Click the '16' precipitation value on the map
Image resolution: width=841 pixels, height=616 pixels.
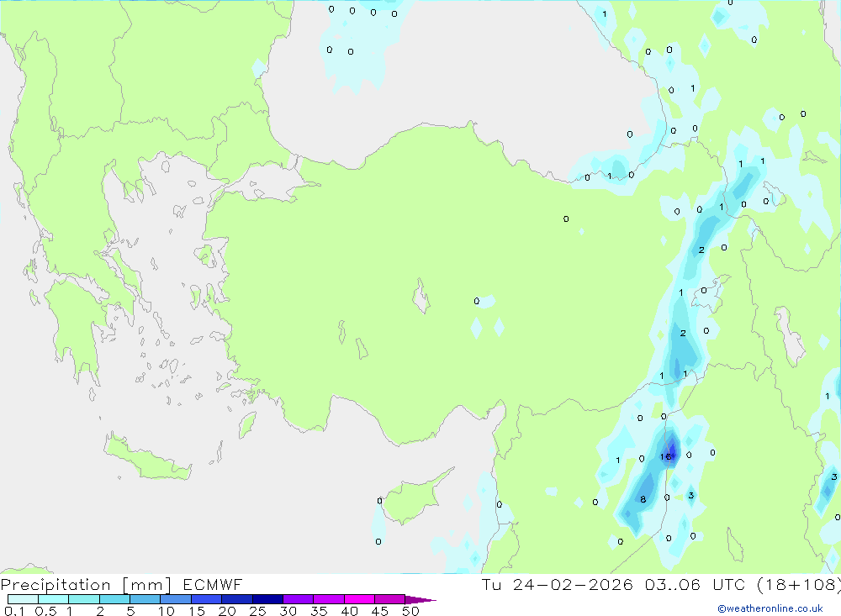tap(665, 457)
